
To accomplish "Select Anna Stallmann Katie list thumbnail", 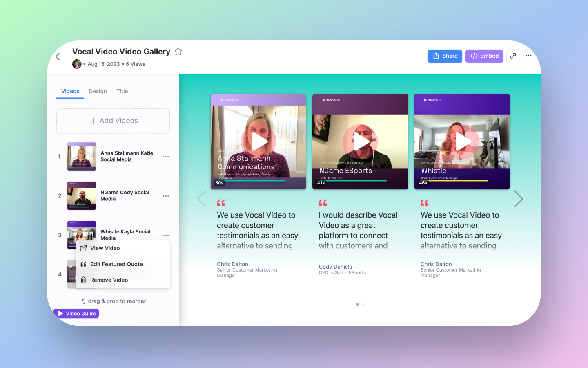I will (x=82, y=157).
